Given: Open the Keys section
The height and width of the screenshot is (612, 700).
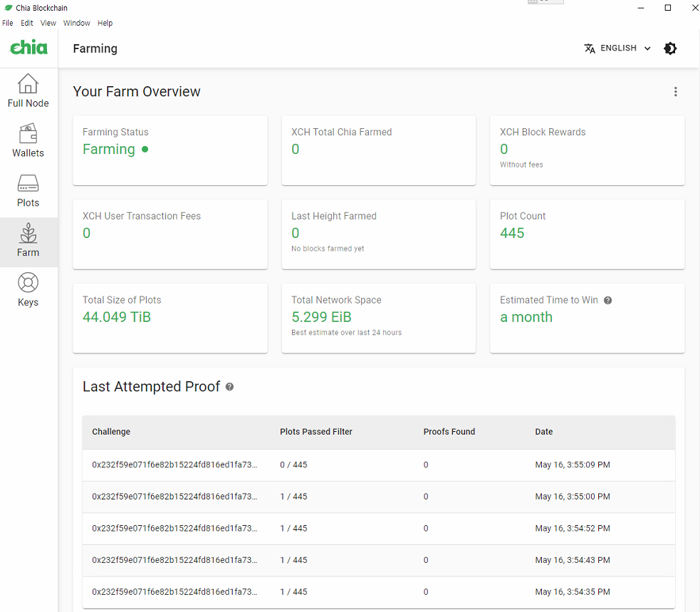Looking at the screenshot, I should [28, 291].
